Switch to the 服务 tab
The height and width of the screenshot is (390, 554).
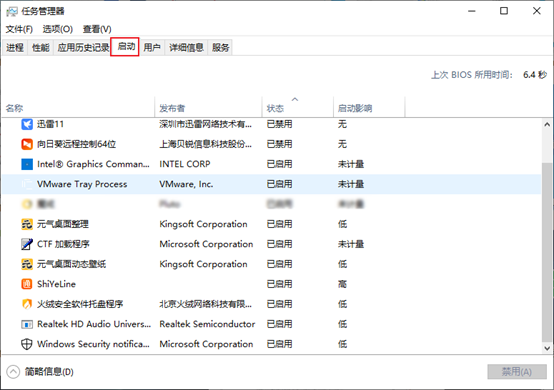coord(220,47)
